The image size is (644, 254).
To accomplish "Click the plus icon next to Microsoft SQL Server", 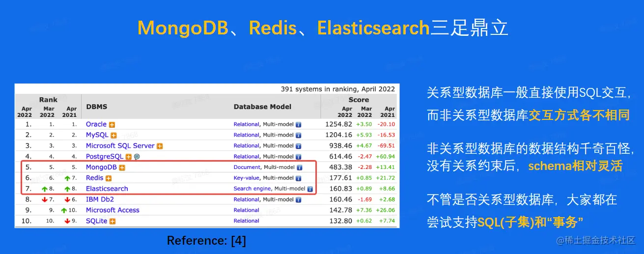I will click(x=160, y=146).
